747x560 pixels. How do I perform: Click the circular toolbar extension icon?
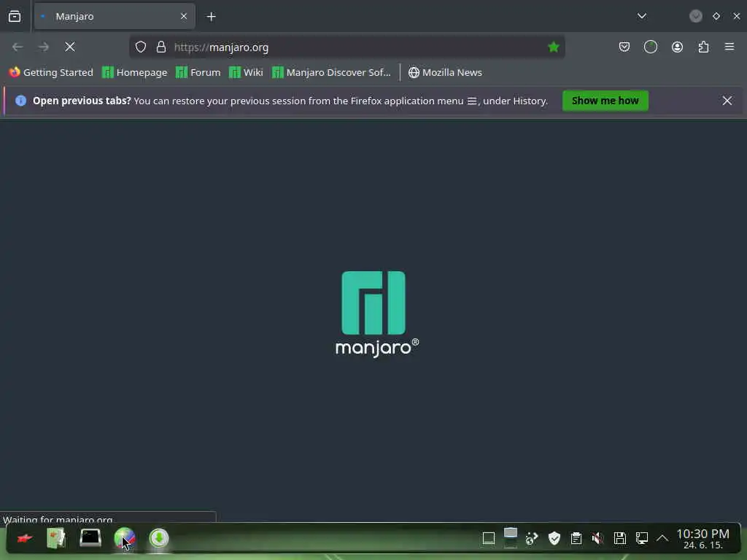coord(650,47)
